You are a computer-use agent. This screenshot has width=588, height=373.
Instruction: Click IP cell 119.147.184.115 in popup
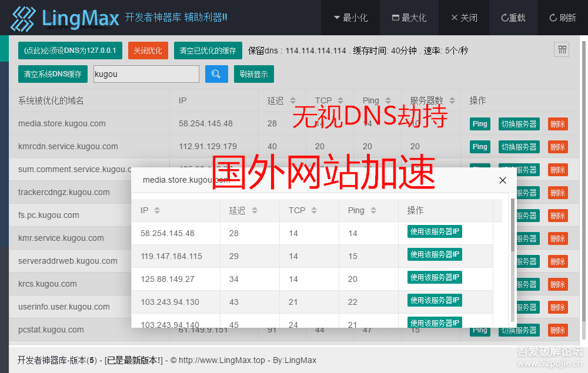point(171,256)
